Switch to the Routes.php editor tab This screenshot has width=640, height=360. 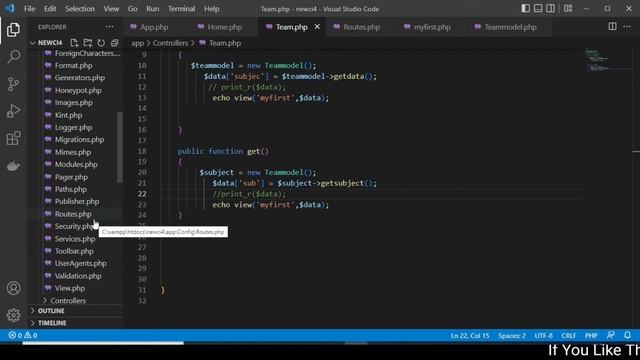coord(361,27)
